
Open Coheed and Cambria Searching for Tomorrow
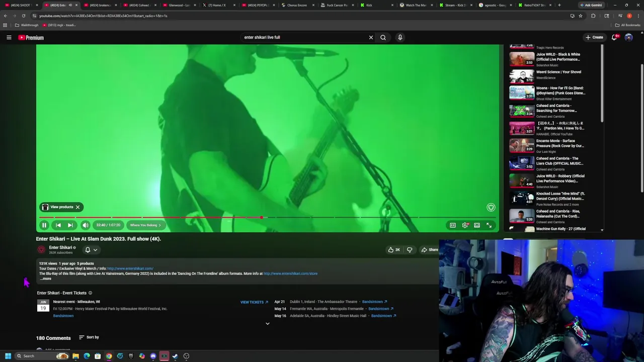coord(547,111)
